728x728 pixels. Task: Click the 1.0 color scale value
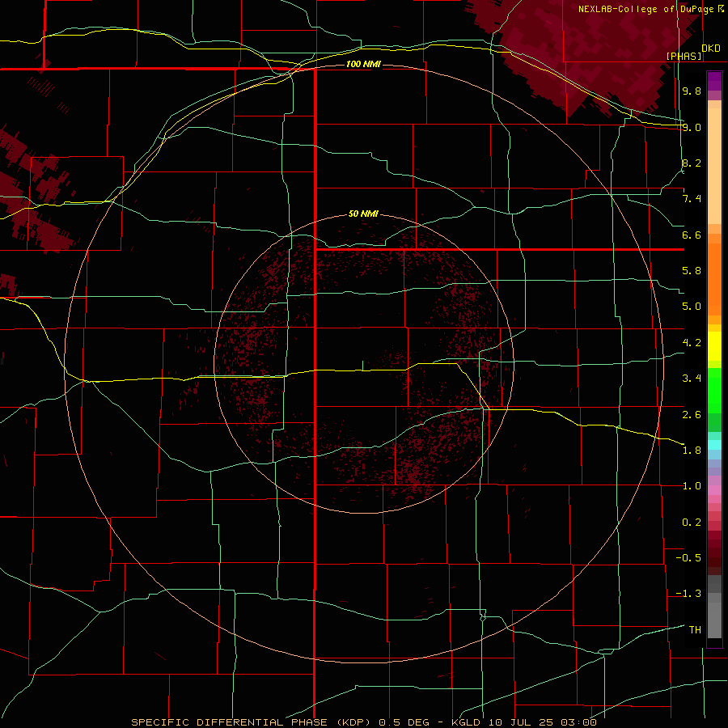pyautogui.click(x=692, y=486)
